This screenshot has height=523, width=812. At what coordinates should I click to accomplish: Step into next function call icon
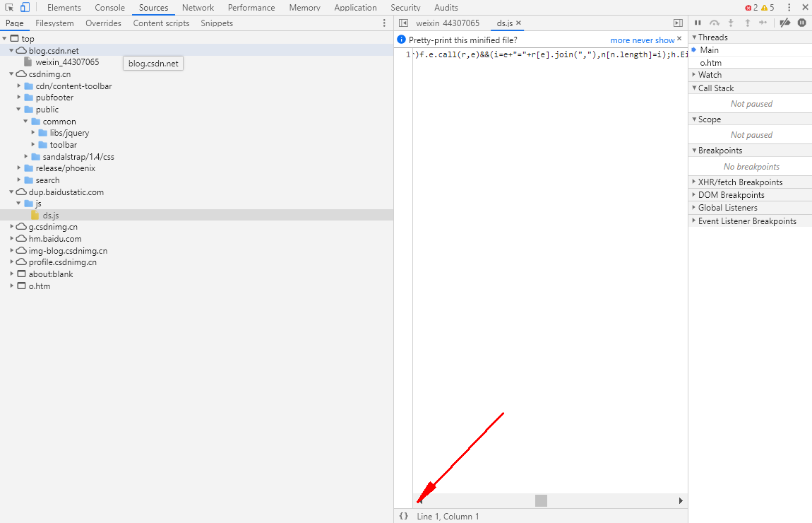point(731,23)
